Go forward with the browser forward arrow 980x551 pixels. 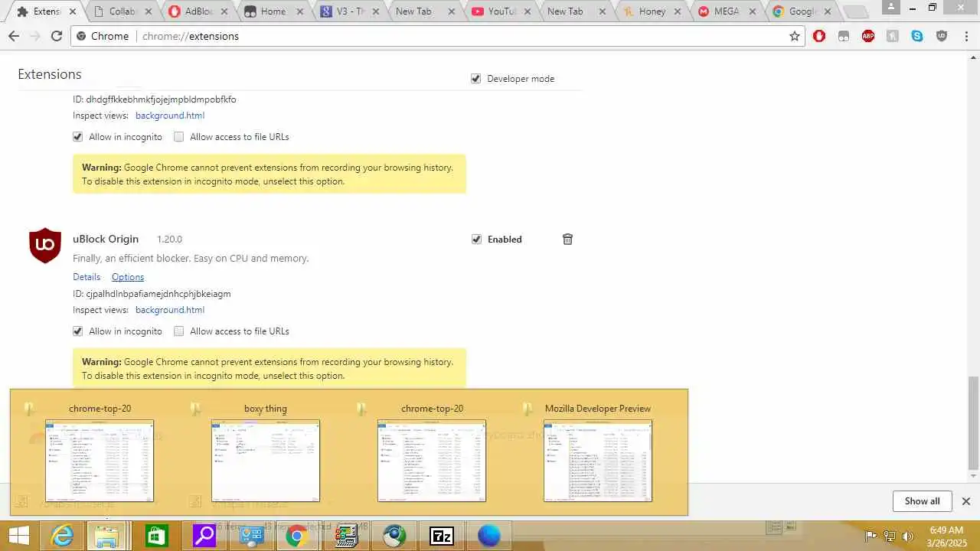point(35,36)
